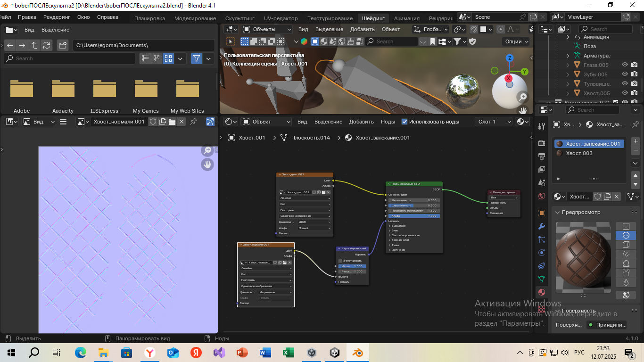Go back in file browser history
The image size is (644, 362).
click(10, 45)
